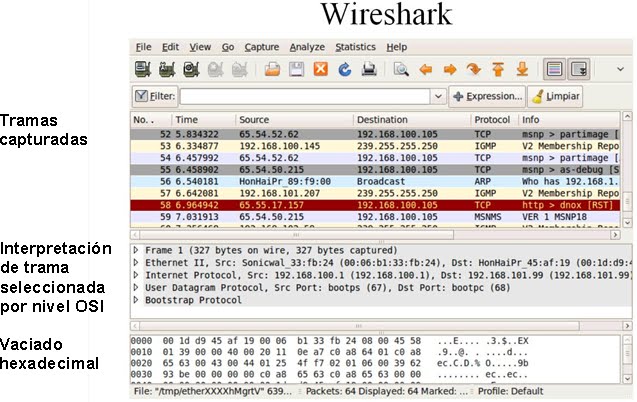Start a new live capture icon

pos(191,69)
